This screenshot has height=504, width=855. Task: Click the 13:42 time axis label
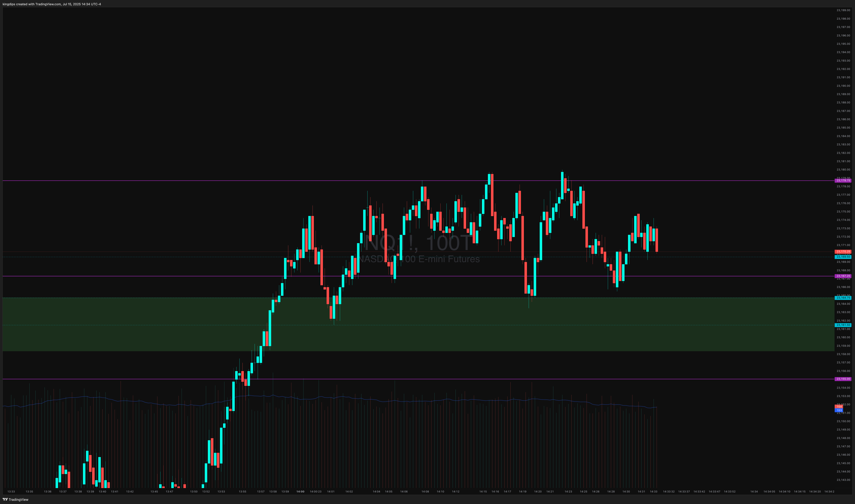click(x=130, y=491)
